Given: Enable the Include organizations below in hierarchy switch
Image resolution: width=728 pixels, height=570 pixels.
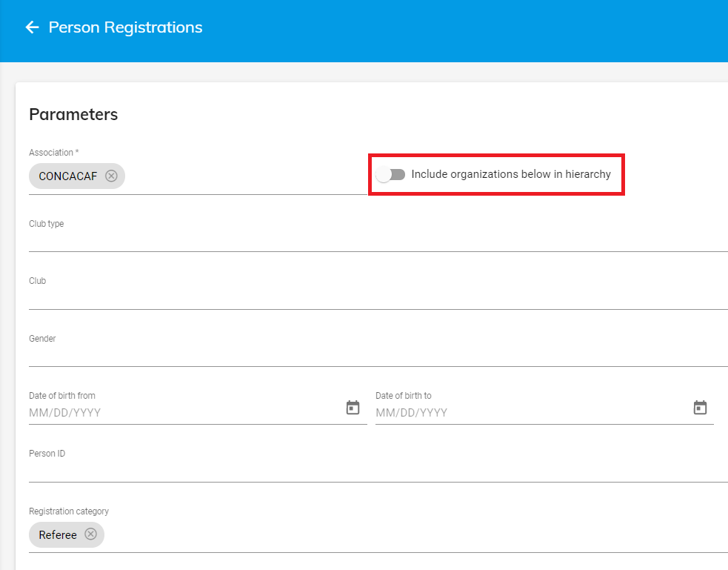Looking at the screenshot, I should [390, 175].
